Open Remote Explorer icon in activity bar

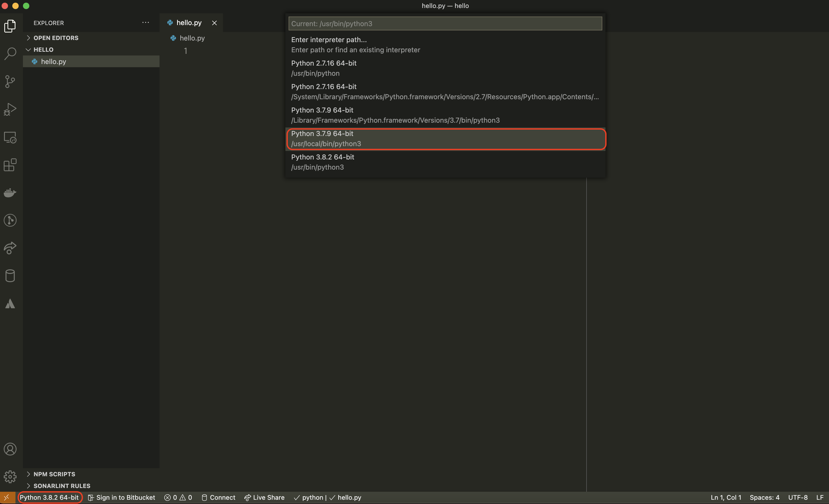pos(10,137)
